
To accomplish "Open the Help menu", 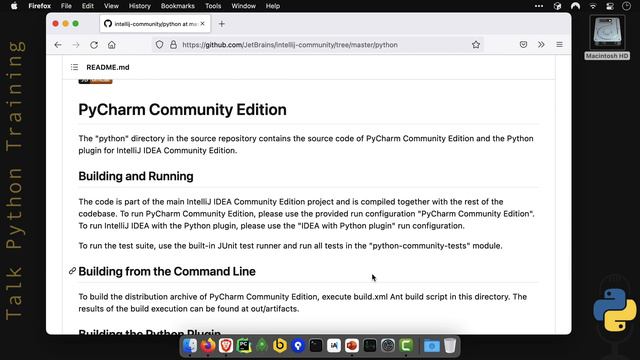I will coord(273,6).
